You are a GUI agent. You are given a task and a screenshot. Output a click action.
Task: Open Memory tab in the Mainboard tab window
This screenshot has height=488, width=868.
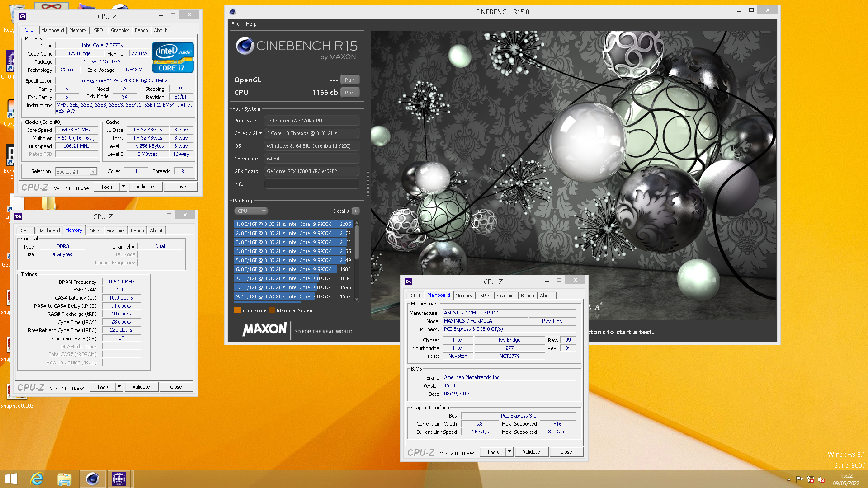[464, 296]
